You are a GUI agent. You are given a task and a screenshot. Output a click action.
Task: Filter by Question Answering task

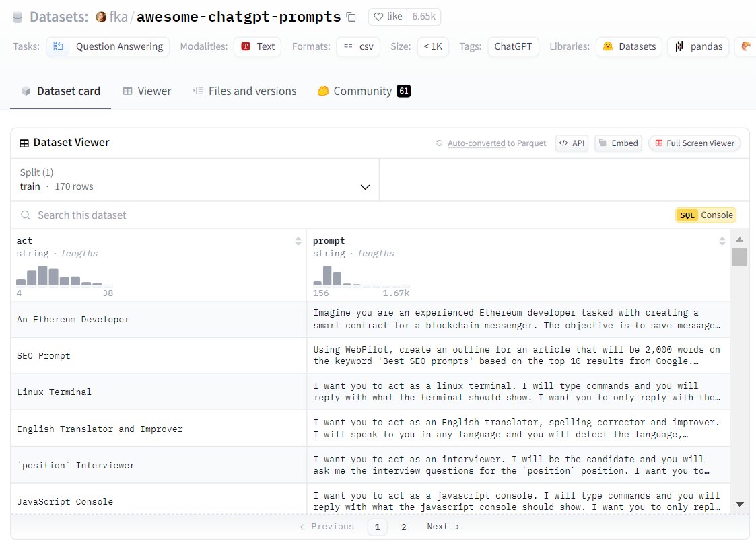tap(108, 46)
